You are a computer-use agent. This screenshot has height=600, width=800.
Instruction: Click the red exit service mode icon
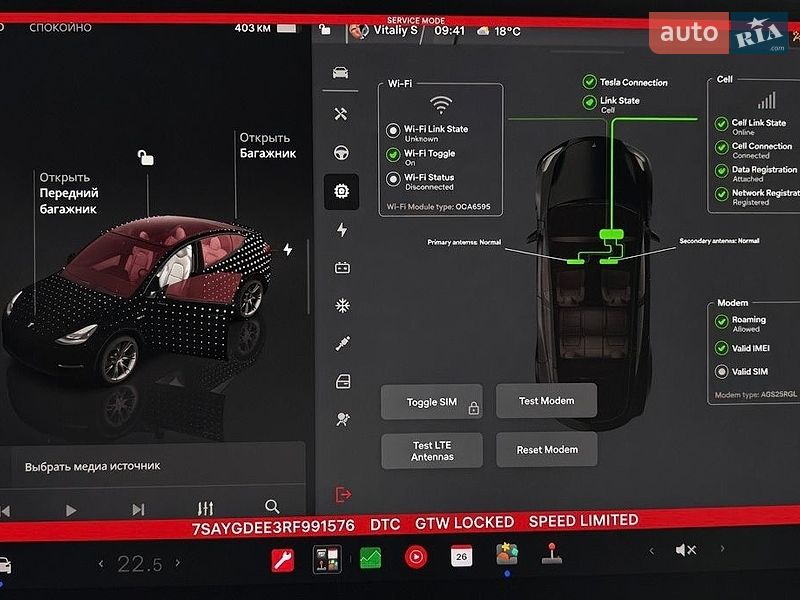coord(343,494)
